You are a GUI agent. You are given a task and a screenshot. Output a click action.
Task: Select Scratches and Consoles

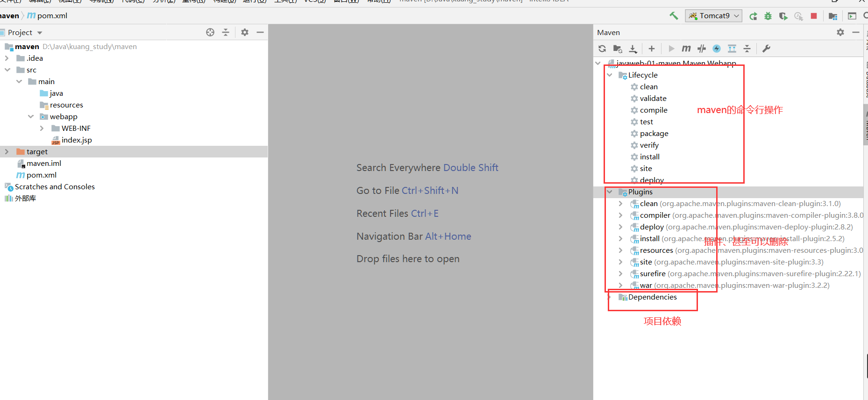[x=50, y=187]
